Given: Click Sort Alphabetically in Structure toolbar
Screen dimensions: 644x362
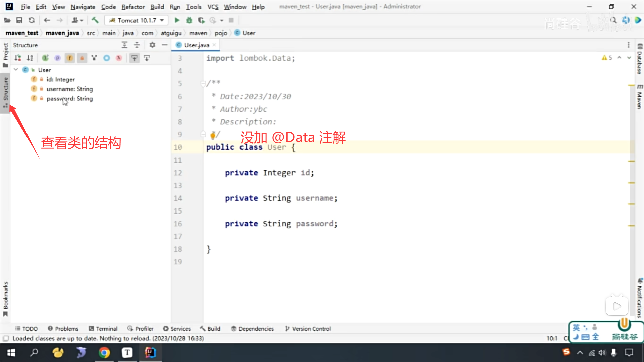Looking at the screenshot, I should coord(30,58).
